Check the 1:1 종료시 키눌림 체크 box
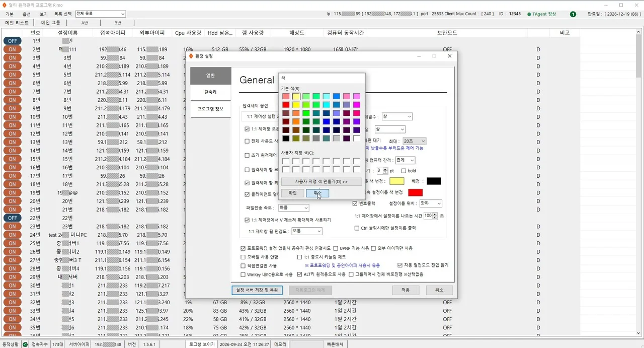Screen dimensions: 644x348 [300, 257]
